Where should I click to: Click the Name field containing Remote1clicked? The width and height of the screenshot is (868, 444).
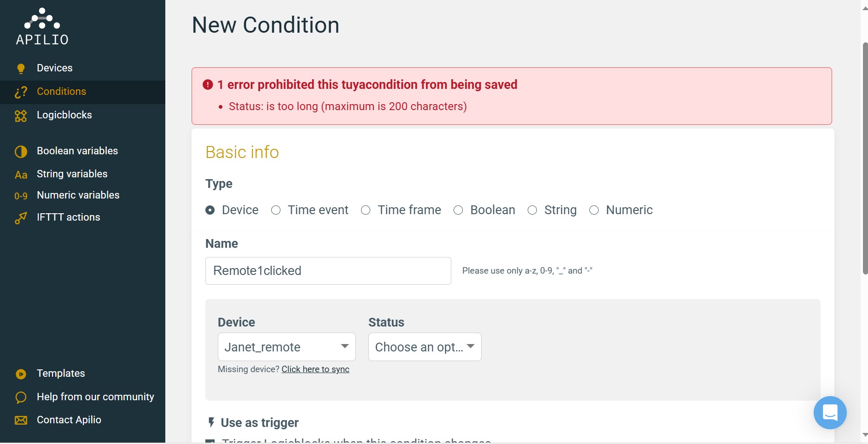(x=328, y=271)
